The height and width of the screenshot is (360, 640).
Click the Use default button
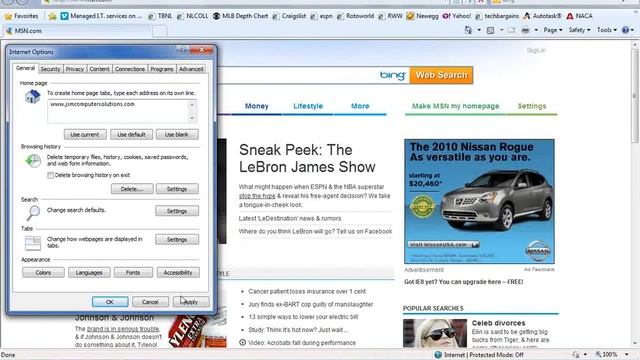coord(131,135)
